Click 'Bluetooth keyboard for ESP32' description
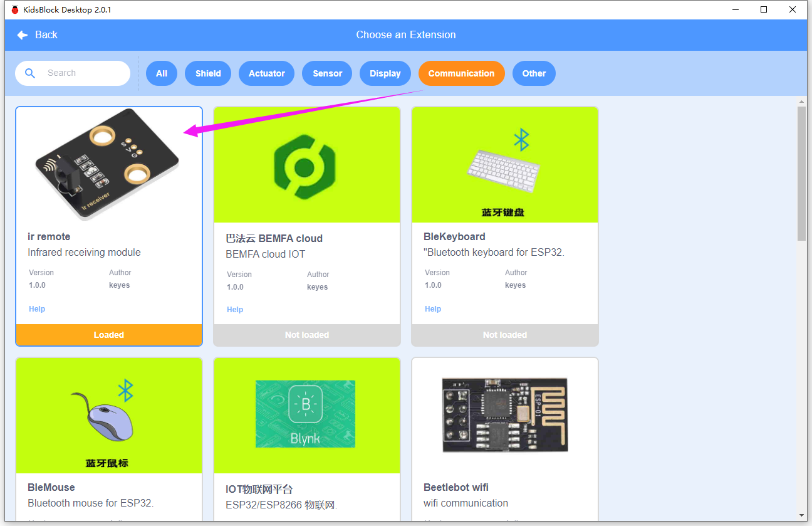The width and height of the screenshot is (812, 526). [x=494, y=253]
